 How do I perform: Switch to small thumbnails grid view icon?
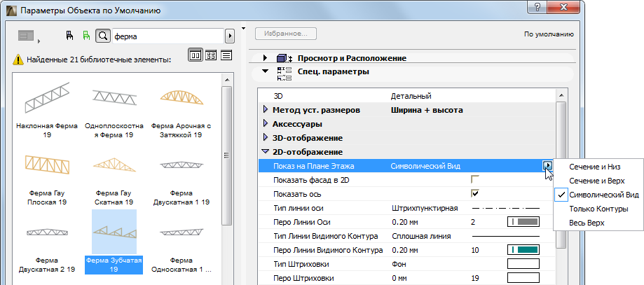210,55
